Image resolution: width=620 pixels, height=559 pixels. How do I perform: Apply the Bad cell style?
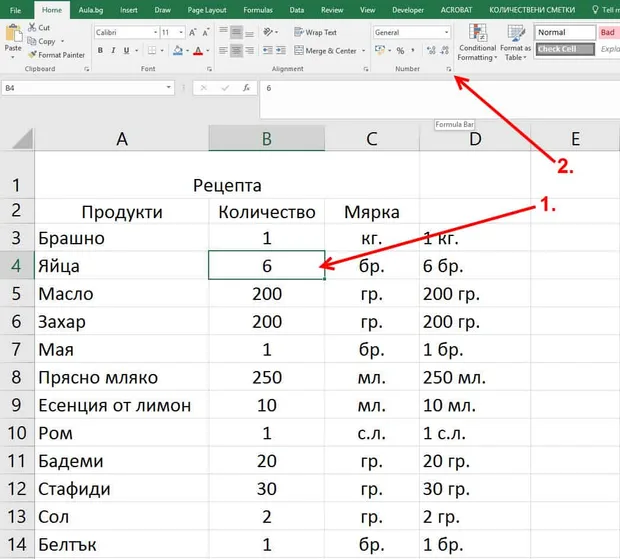coord(608,32)
